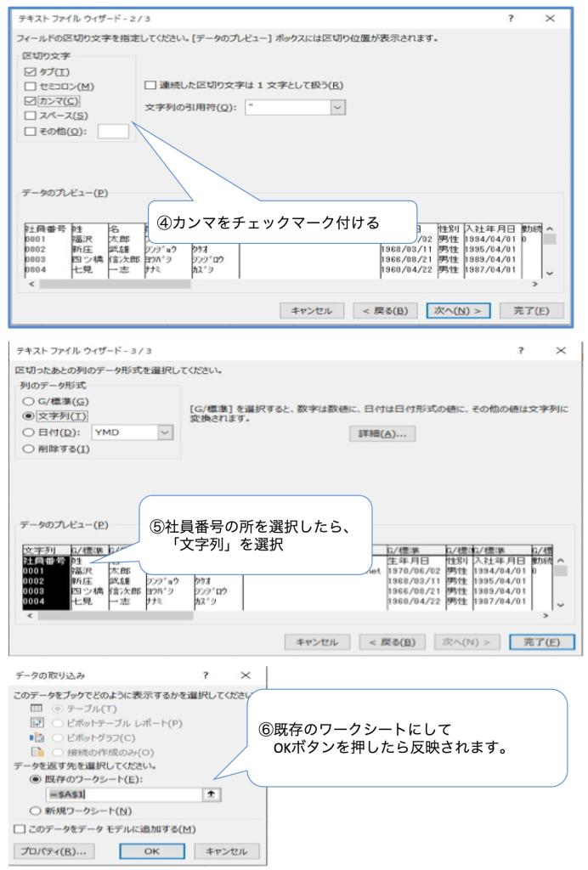Enable the セミコロン delimiter checkbox

point(31,86)
